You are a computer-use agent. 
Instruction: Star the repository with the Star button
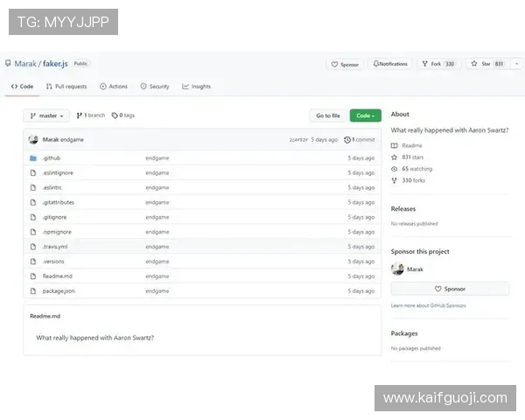point(487,64)
